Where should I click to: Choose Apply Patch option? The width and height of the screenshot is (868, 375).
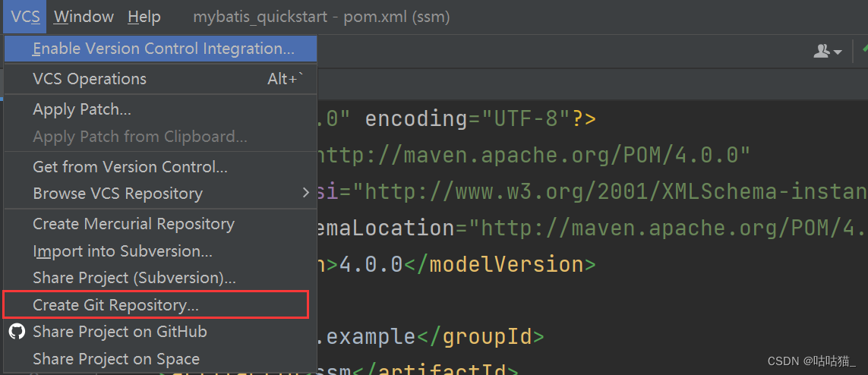pyautogui.click(x=160, y=109)
